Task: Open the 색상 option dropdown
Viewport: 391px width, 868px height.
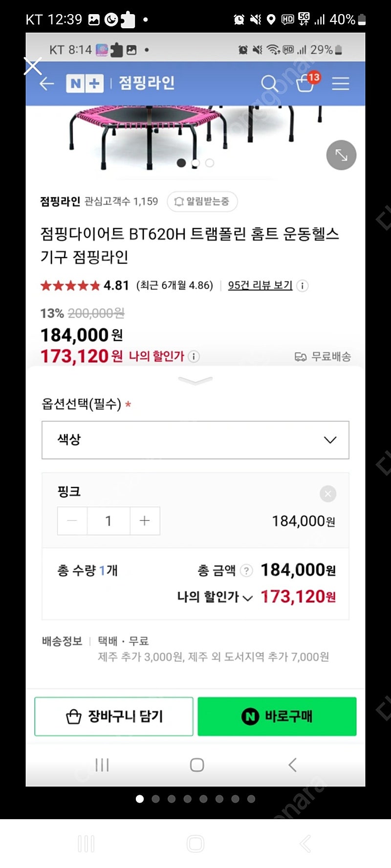Action: tap(195, 440)
